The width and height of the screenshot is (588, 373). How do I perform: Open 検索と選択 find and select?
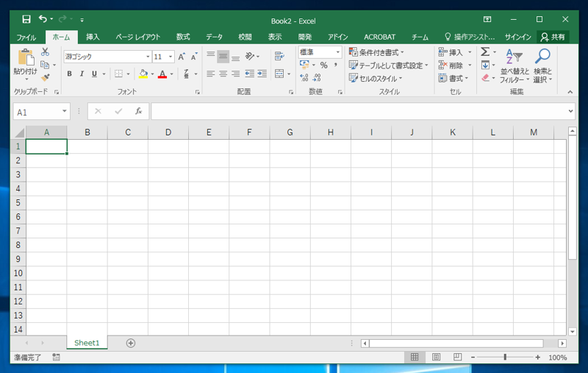542,65
